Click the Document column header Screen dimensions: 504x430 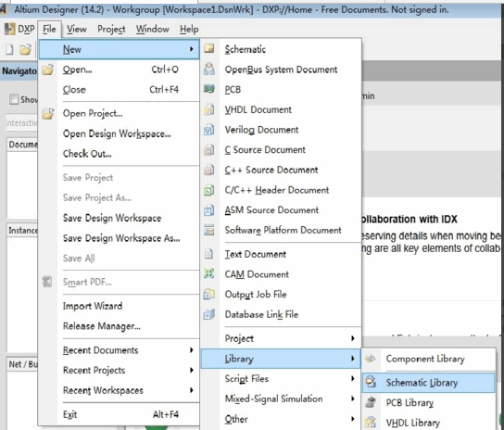click(x=22, y=145)
